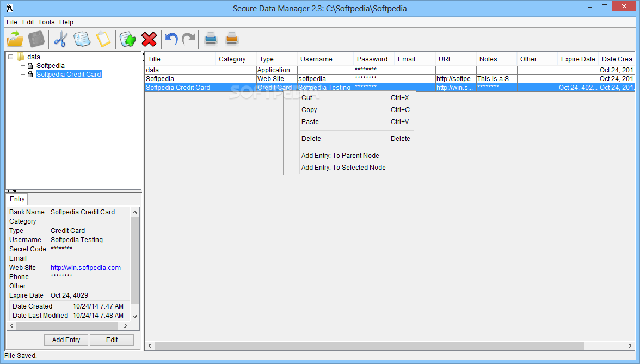Click the Application type cell

click(276, 70)
